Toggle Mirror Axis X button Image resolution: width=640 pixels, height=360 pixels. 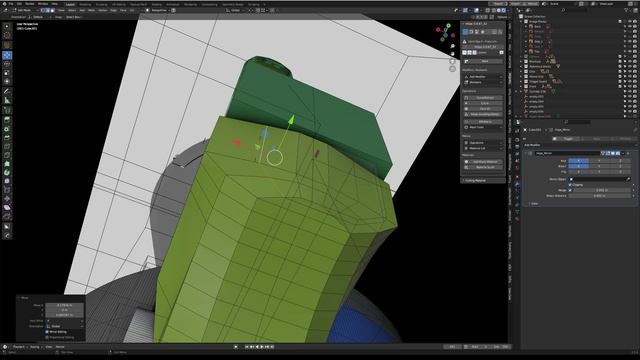click(x=578, y=161)
